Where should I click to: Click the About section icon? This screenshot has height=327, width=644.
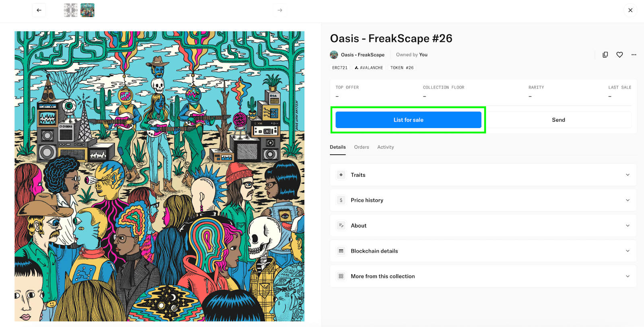click(341, 226)
